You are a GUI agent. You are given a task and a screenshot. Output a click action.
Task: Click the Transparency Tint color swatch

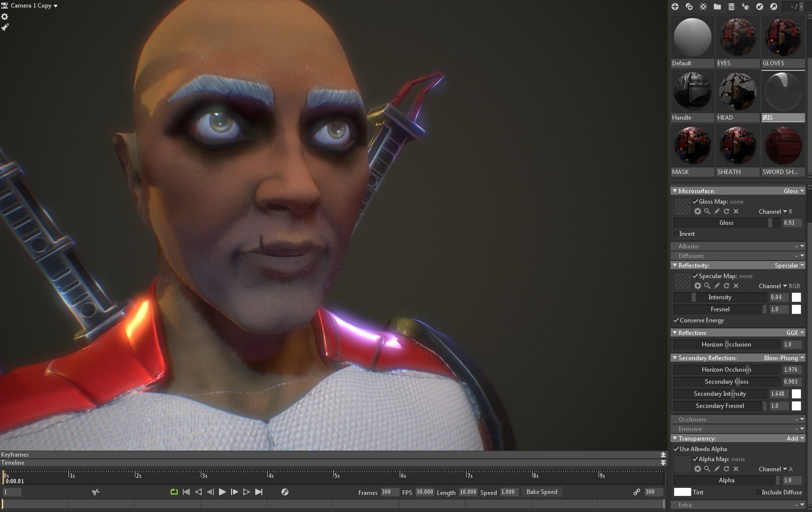click(x=683, y=492)
